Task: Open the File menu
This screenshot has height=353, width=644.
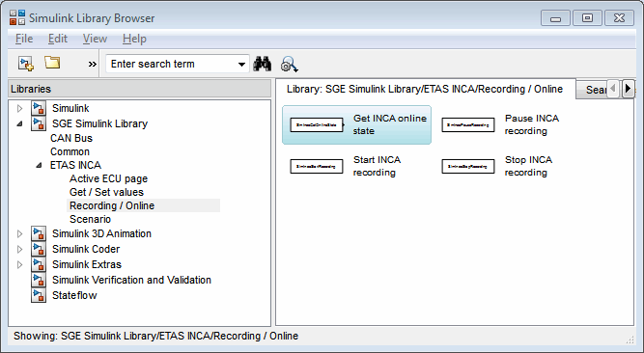Action: (24, 39)
